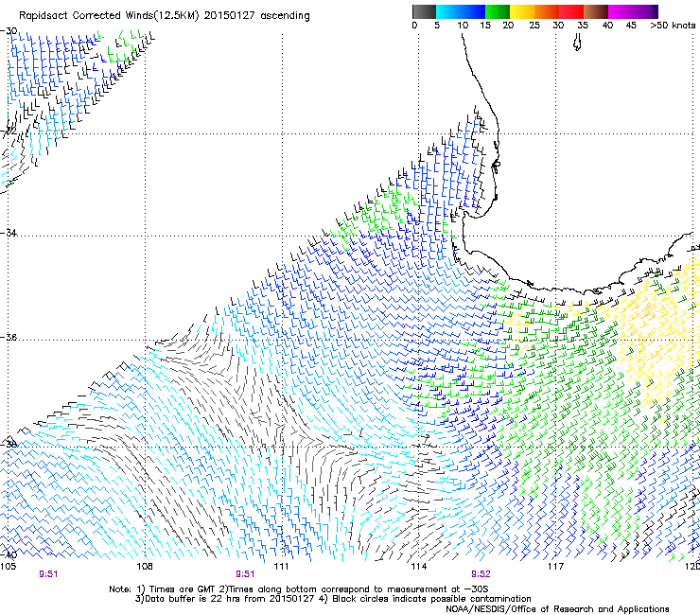Image resolution: width=700 pixels, height=615 pixels.
Task: Select the yellow 20-25 knots color segment
Action: pyautogui.click(x=522, y=11)
